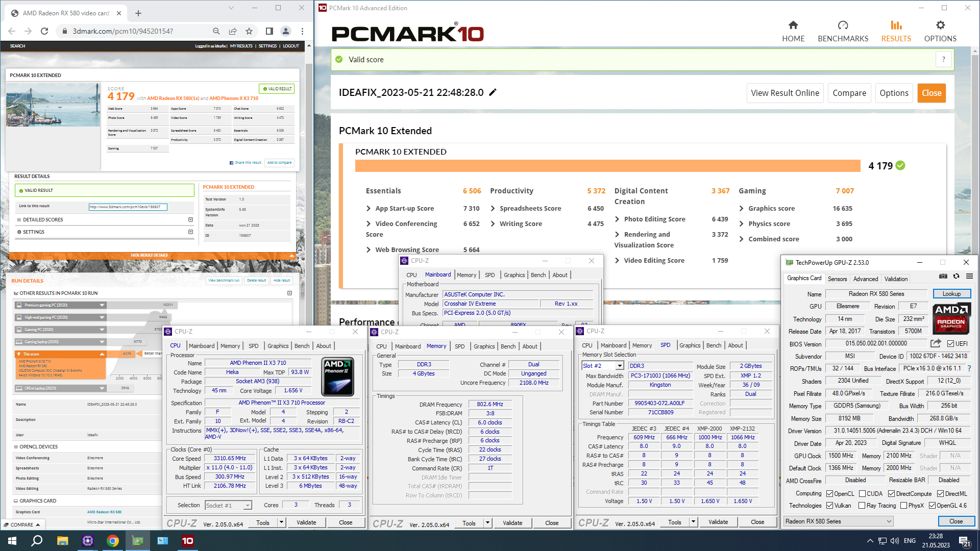Click the help question mark beside Valid score
Screen dimensions: 980x551
(943, 59)
